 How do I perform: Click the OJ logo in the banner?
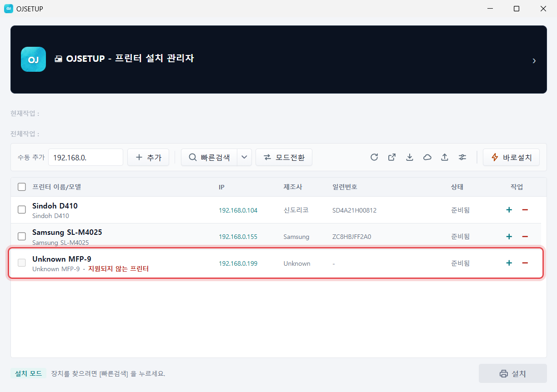click(x=33, y=60)
